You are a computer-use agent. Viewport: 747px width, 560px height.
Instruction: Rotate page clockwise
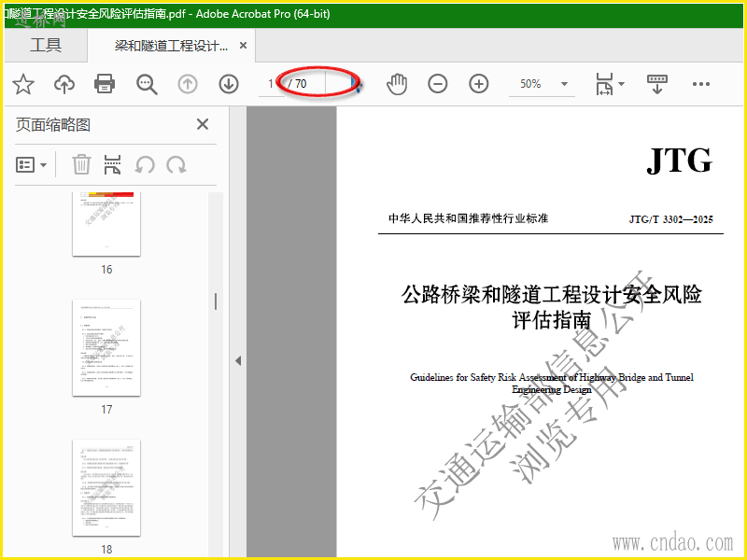(176, 165)
